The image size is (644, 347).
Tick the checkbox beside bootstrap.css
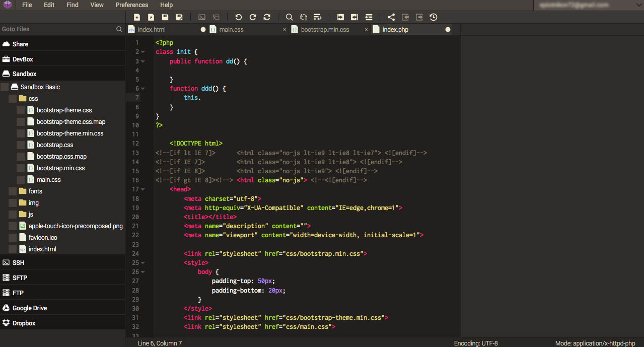pyautogui.click(x=21, y=145)
